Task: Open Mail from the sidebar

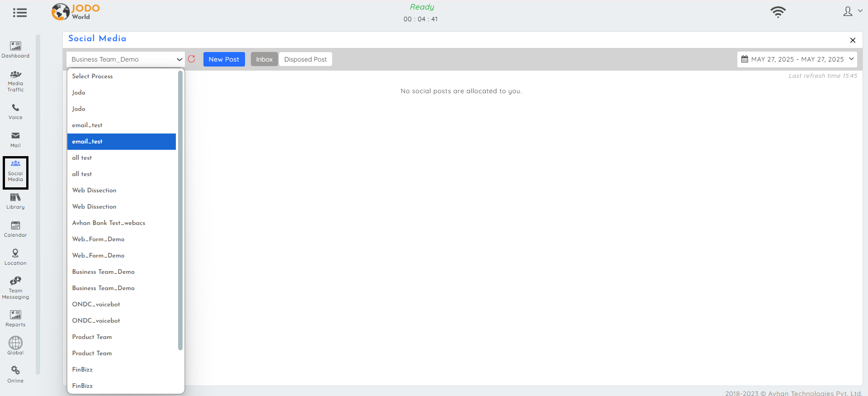Action: (x=15, y=139)
